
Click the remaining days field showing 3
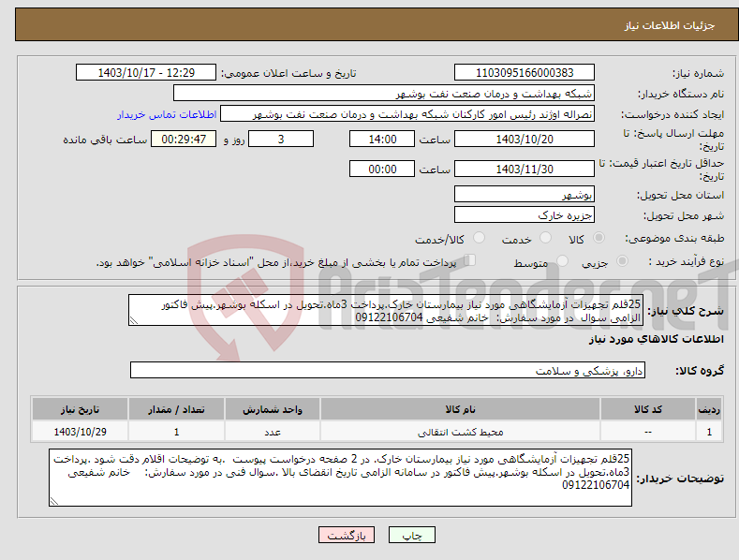point(281,139)
